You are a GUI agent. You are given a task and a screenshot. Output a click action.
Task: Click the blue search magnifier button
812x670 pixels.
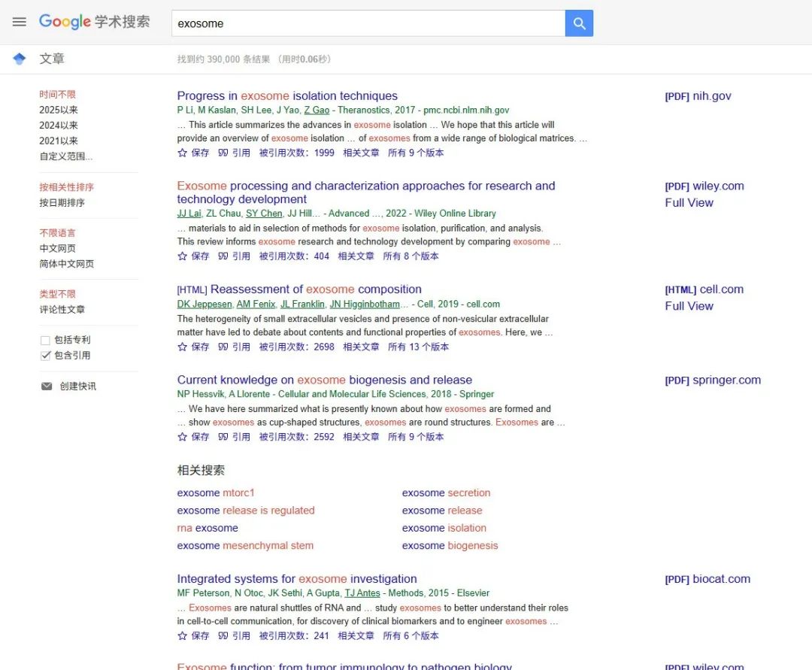579,23
